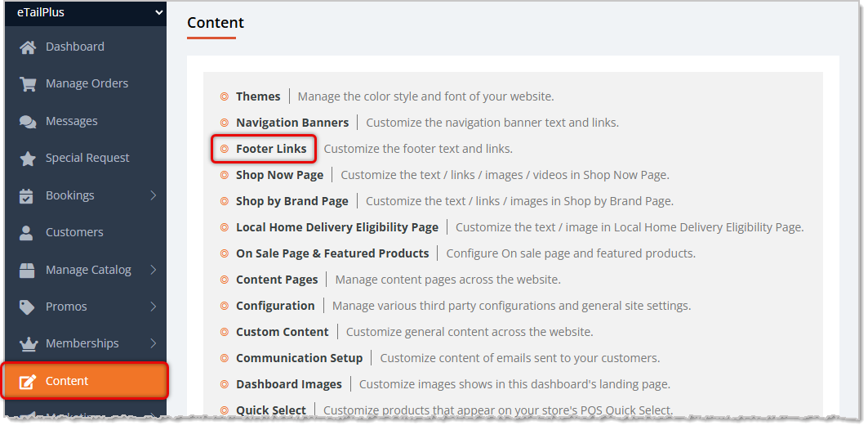Click text 'Customize general content across the website.'

click(x=470, y=332)
